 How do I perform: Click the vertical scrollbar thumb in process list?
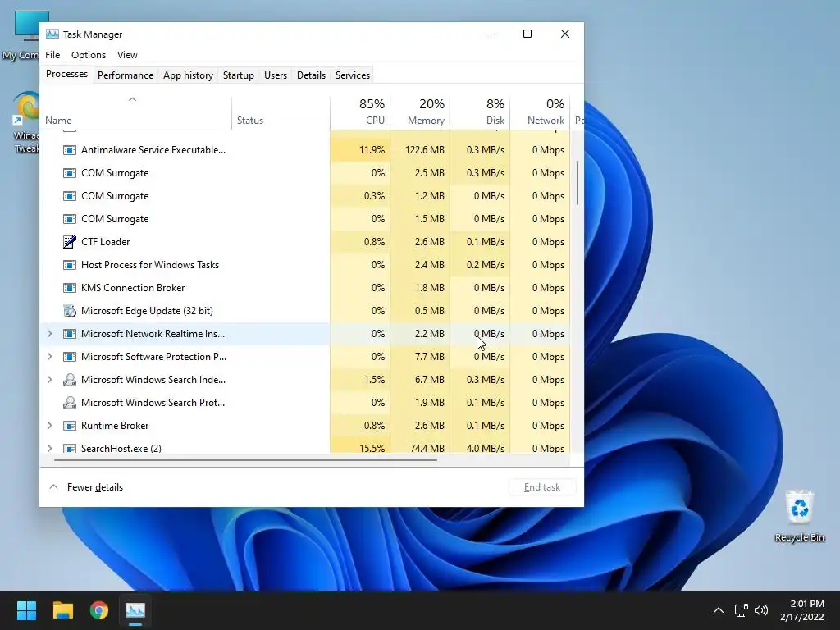[577, 183]
